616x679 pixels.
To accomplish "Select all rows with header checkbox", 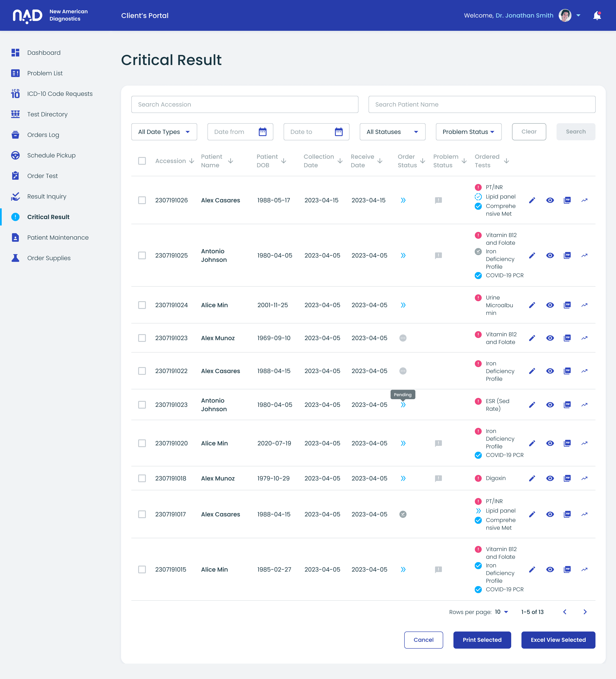I will [142, 161].
